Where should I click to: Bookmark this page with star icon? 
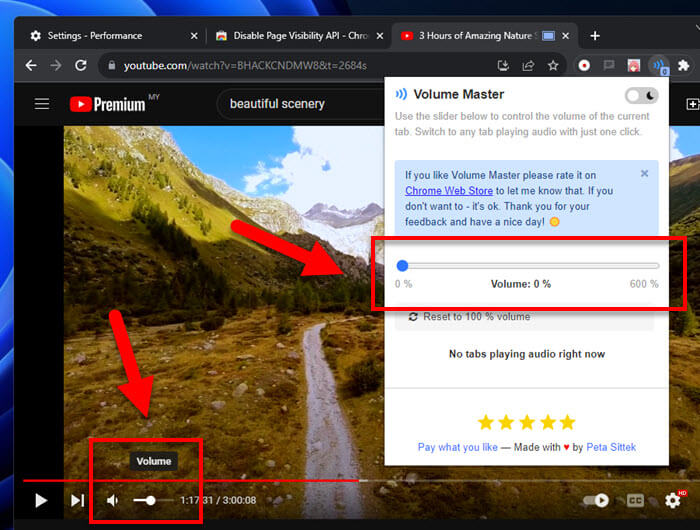point(553,66)
